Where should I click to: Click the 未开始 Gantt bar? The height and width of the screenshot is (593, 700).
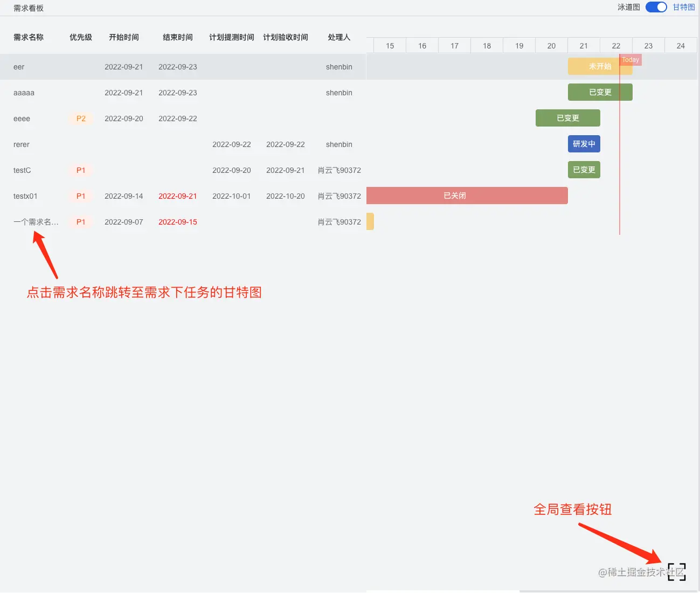(x=600, y=66)
